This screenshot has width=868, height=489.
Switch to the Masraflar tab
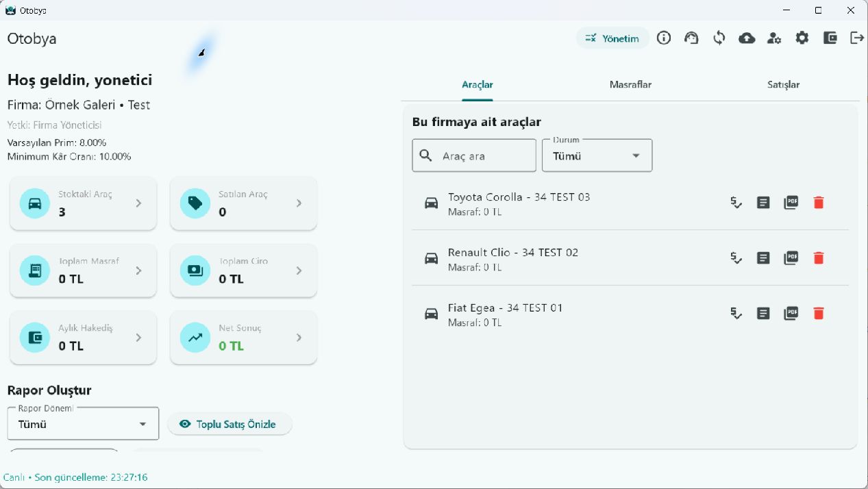pos(630,85)
